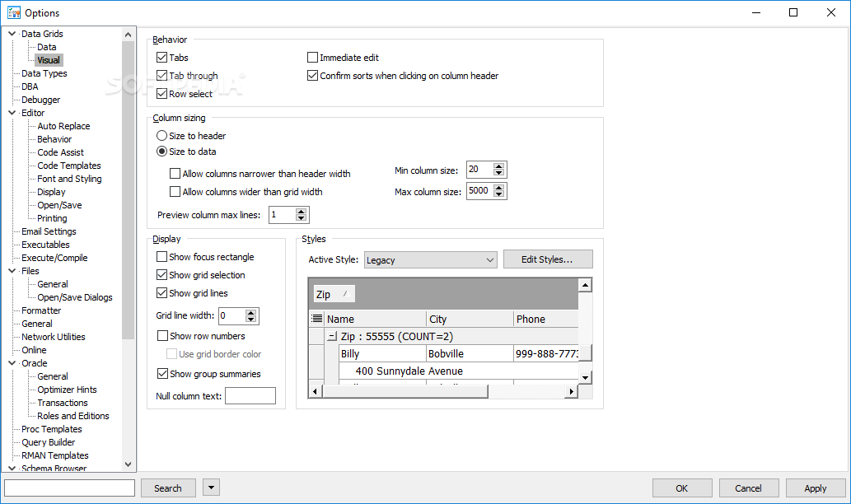Enable Show focus rectangle
This screenshot has height=504, width=851.
tap(161, 257)
